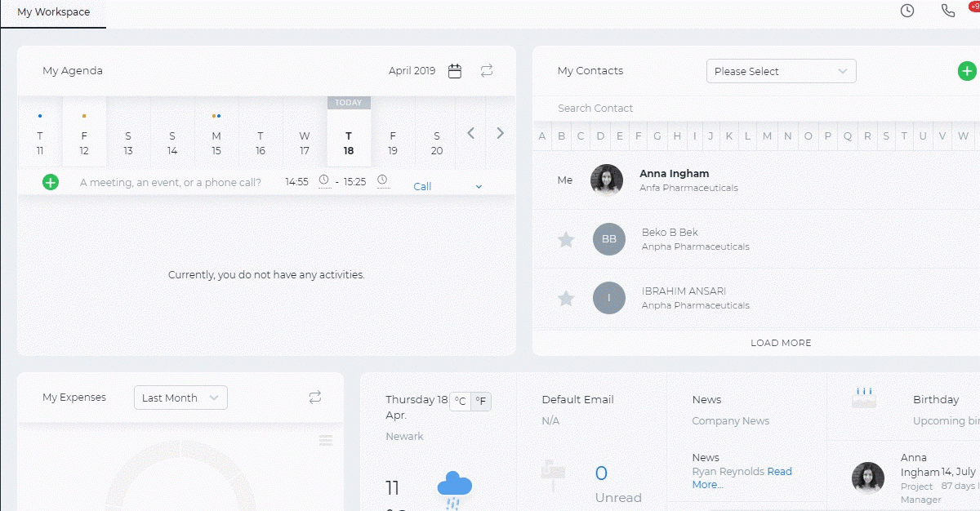The height and width of the screenshot is (511, 980).
Task: Open the expenses chart menu icon
Action: pos(326,441)
